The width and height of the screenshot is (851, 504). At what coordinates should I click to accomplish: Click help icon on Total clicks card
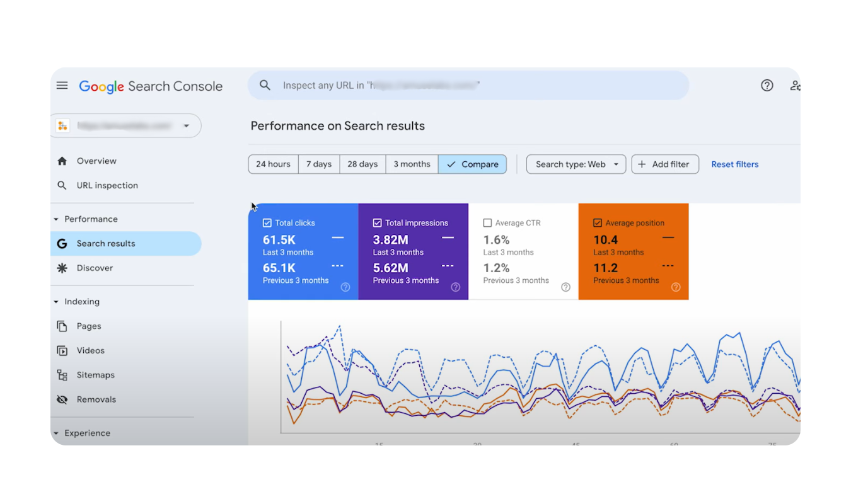point(345,287)
